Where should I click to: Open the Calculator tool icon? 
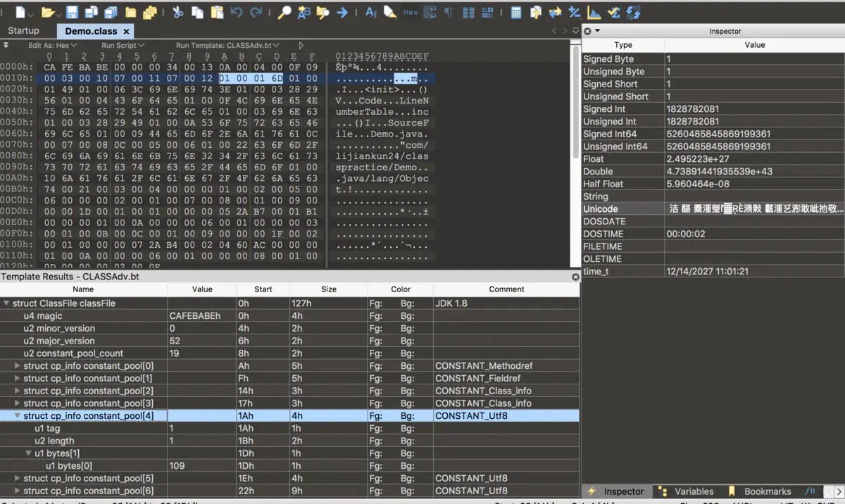[516, 12]
